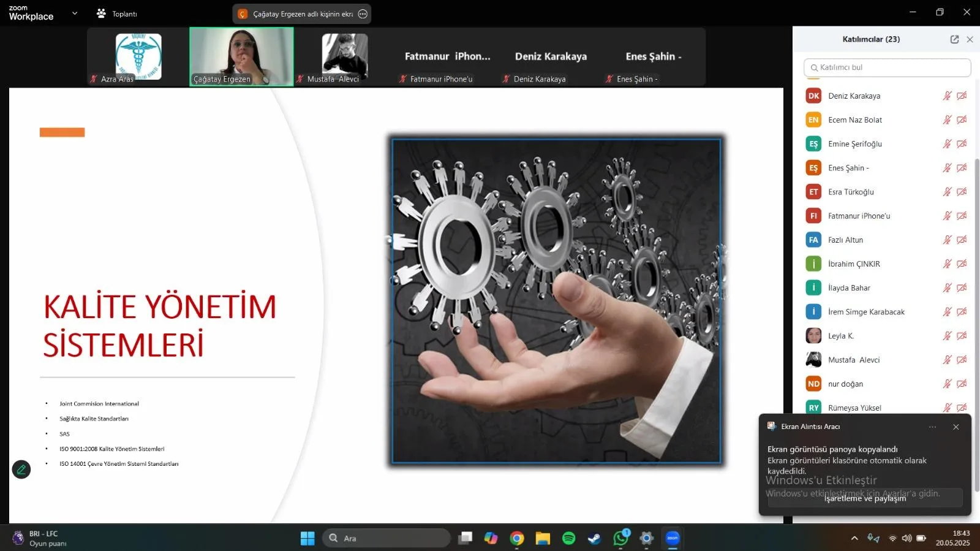980x551 pixels.
Task: Close the Katılımcılar panel
Action: point(970,39)
